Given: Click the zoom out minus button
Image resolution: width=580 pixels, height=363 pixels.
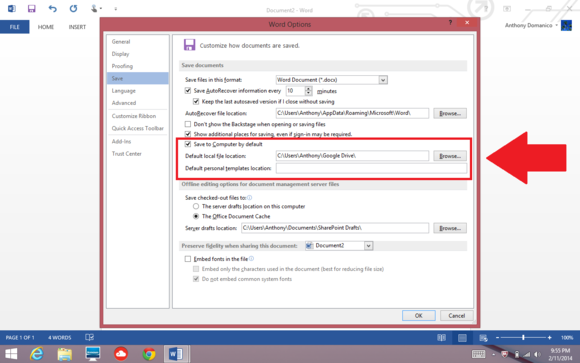Looking at the screenshot, I should tap(498, 337).
